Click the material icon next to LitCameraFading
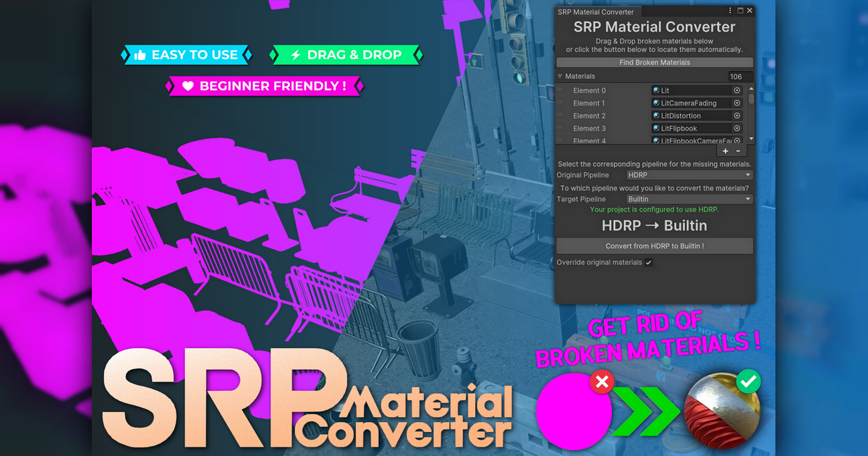This screenshot has height=456, width=868. tap(656, 103)
